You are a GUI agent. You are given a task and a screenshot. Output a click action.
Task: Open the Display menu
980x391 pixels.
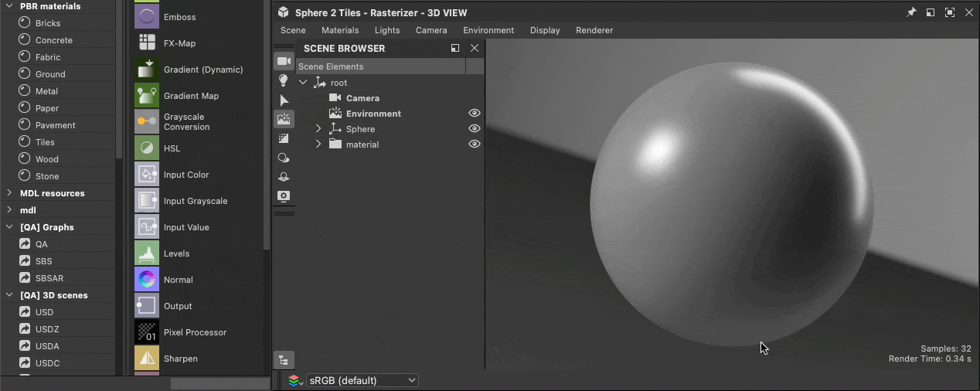(545, 30)
